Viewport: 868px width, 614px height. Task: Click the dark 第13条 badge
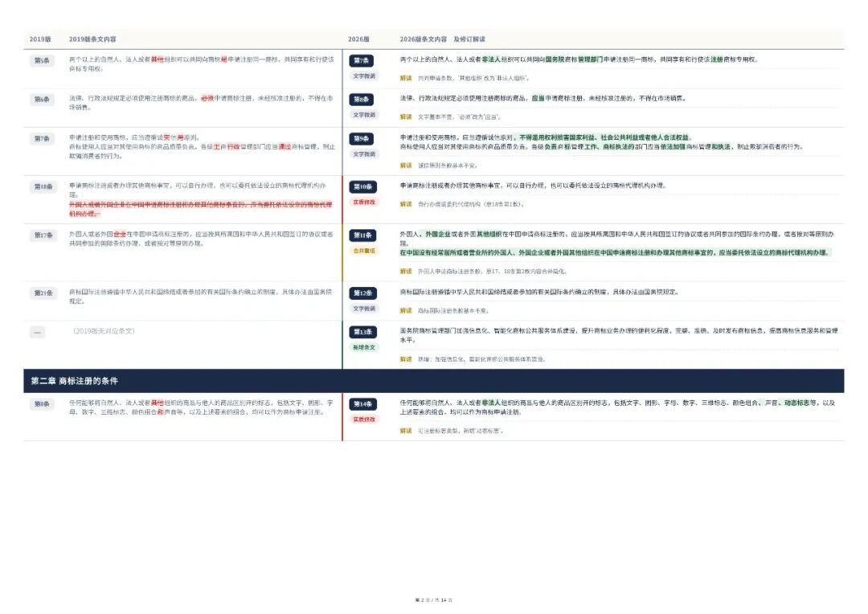click(x=363, y=332)
